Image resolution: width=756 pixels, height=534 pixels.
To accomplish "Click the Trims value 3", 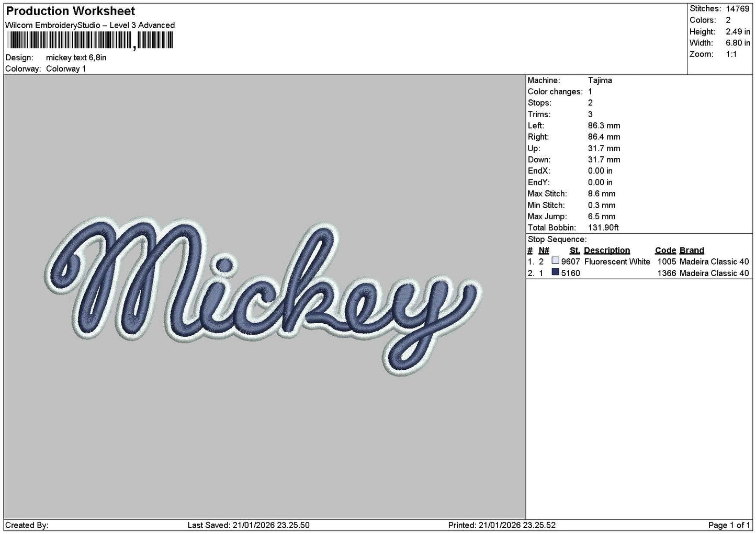I will pyautogui.click(x=590, y=115).
